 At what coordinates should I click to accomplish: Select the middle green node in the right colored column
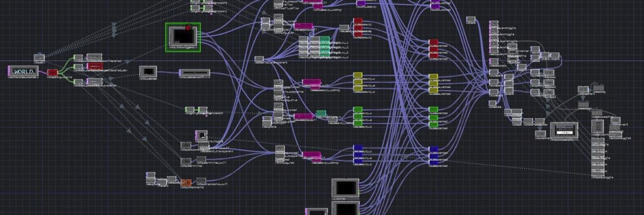tap(434, 117)
